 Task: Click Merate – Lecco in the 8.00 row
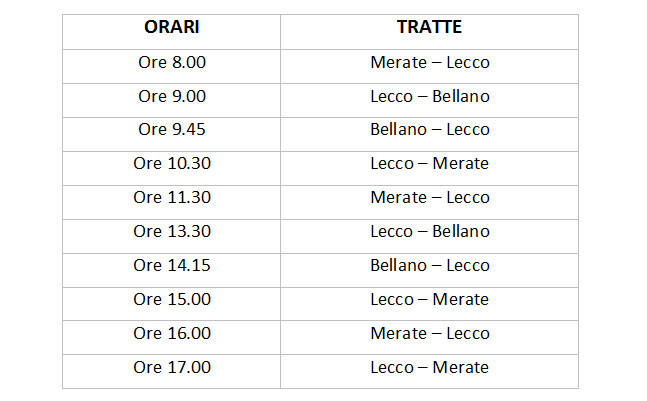click(x=429, y=62)
